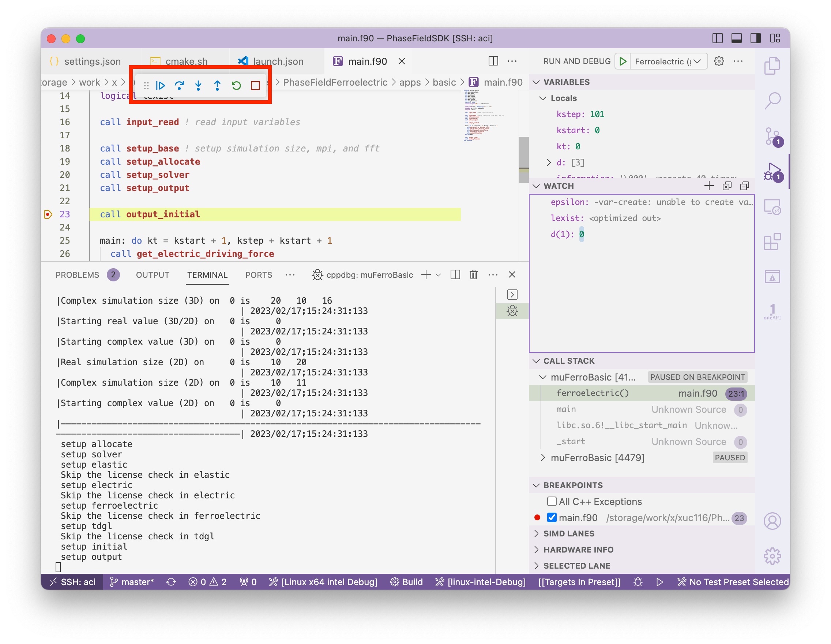Enable the All C++ Exceptions breakpoint
This screenshot has width=831, height=644.
point(551,501)
